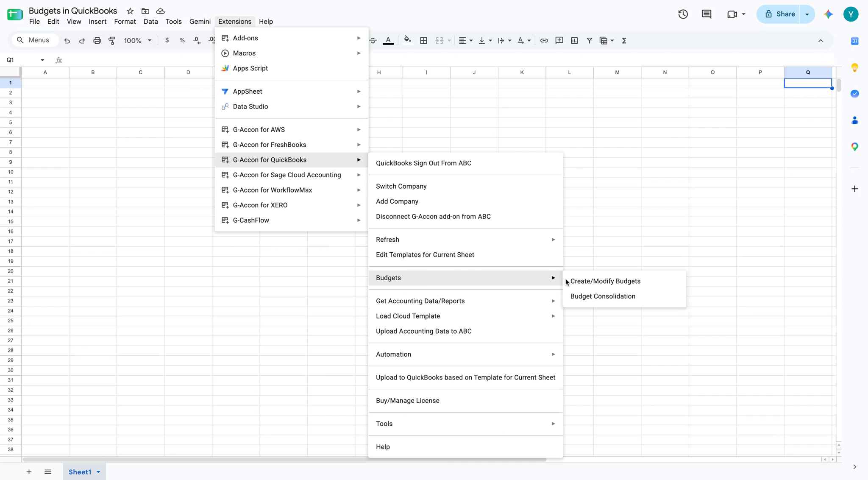Add a new sheet
This screenshot has height=480, width=868.
coord(29,472)
